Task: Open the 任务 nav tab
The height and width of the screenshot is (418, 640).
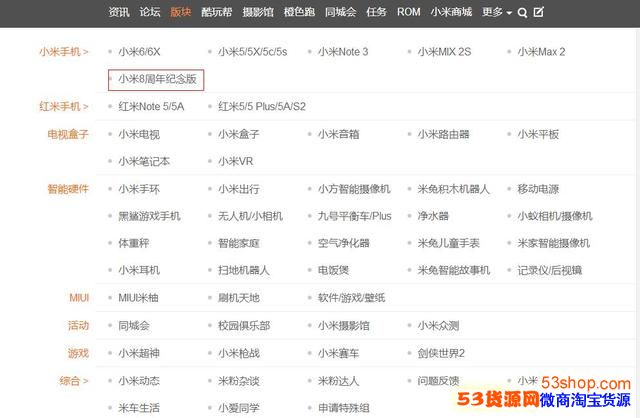Action: point(376,12)
